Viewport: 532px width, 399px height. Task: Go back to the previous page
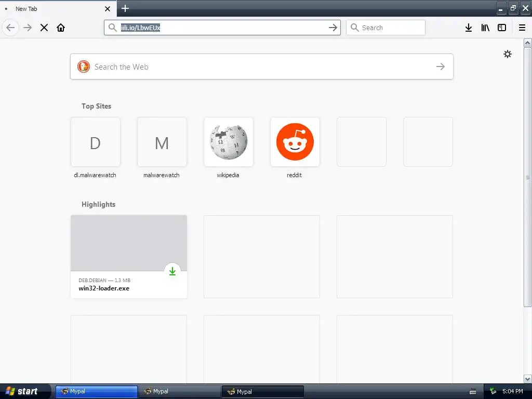click(10, 28)
